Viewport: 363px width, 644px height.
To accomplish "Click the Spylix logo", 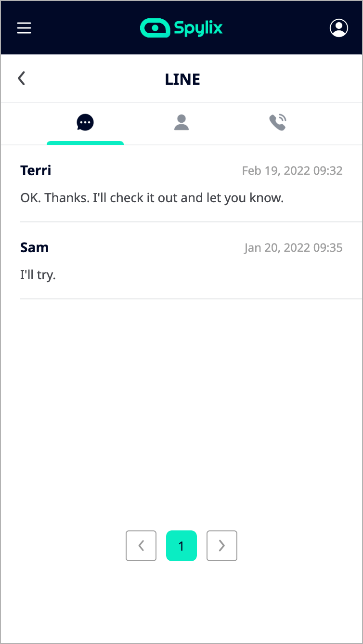I will click(x=181, y=28).
